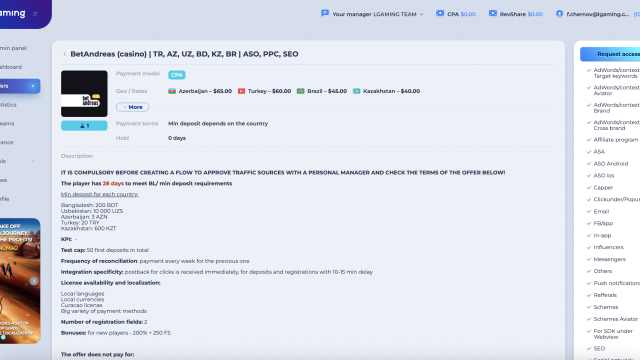Click the CPA balance icon in header
The width and height of the screenshot is (640, 360).
point(440,13)
